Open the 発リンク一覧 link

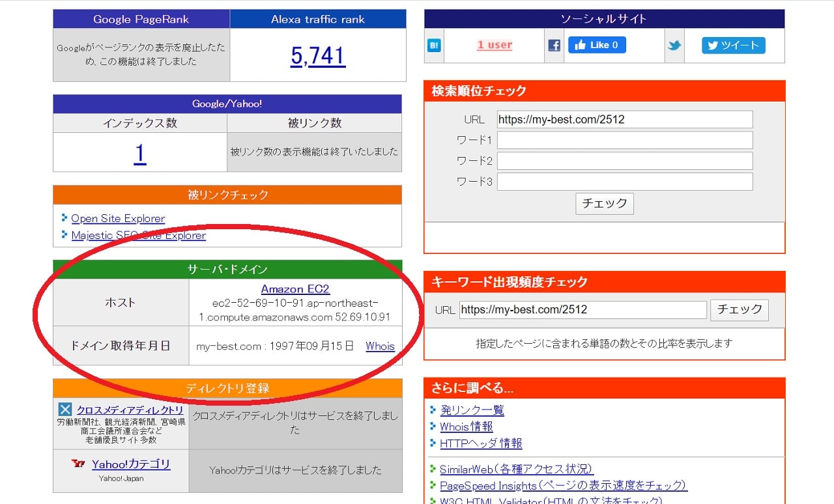[x=472, y=410]
